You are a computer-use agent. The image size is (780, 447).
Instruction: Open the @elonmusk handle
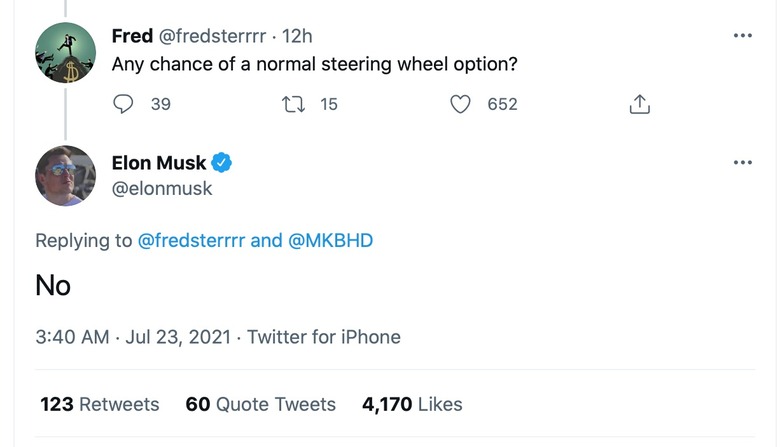pyautogui.click(x=162, y=188)
